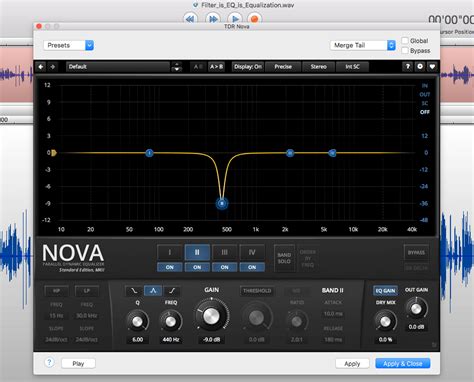Screen dimensions: 474x382
Task: Click the blue help circle beside Play
Action: pos(49,362)
